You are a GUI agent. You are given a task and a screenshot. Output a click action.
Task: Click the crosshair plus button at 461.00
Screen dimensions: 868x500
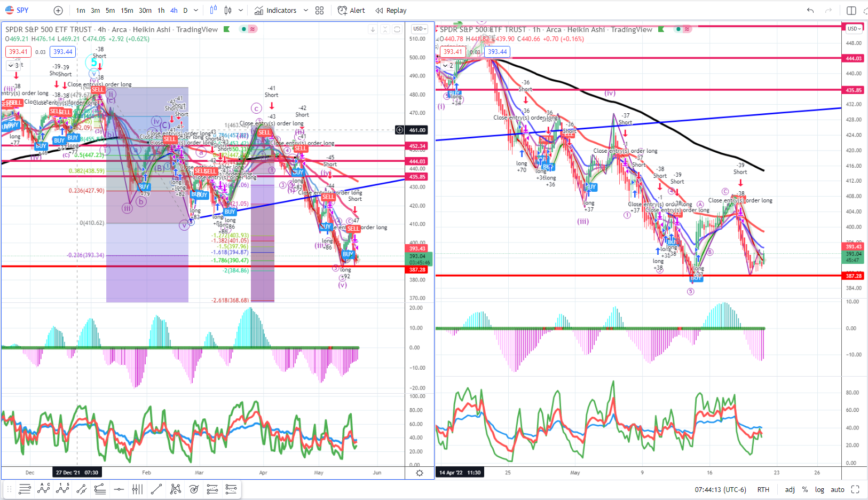399,130
